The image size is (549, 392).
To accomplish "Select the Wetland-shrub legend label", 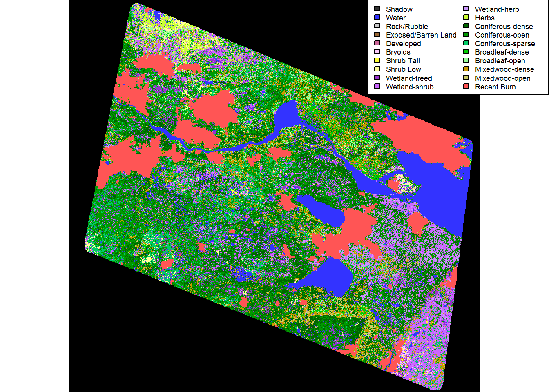I will (410, 87).
